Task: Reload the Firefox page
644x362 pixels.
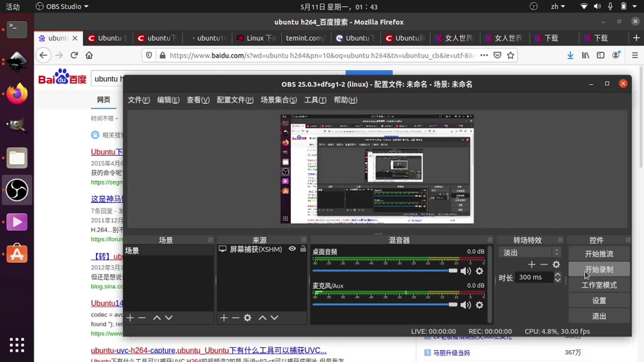Action: click(x=74, y=55)
